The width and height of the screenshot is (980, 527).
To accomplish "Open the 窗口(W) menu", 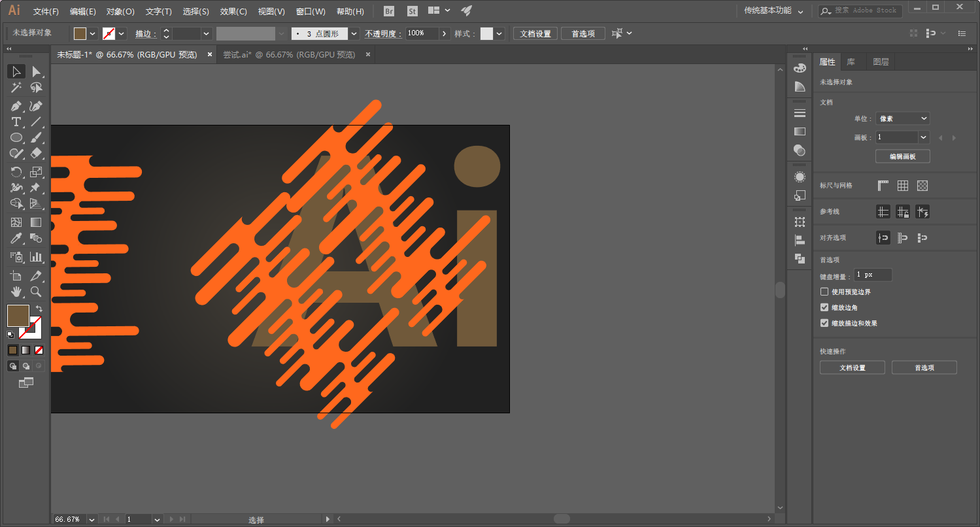I will point(311,11).
